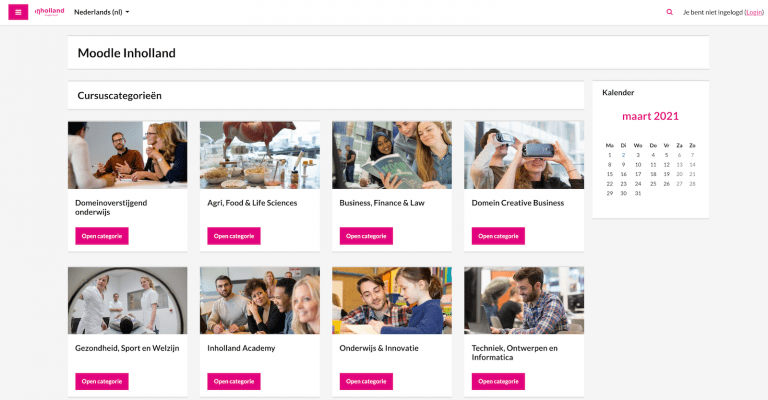Select day 24 in the calendar
This screenshot has width=768, height=400.
(x=638, y=184)
